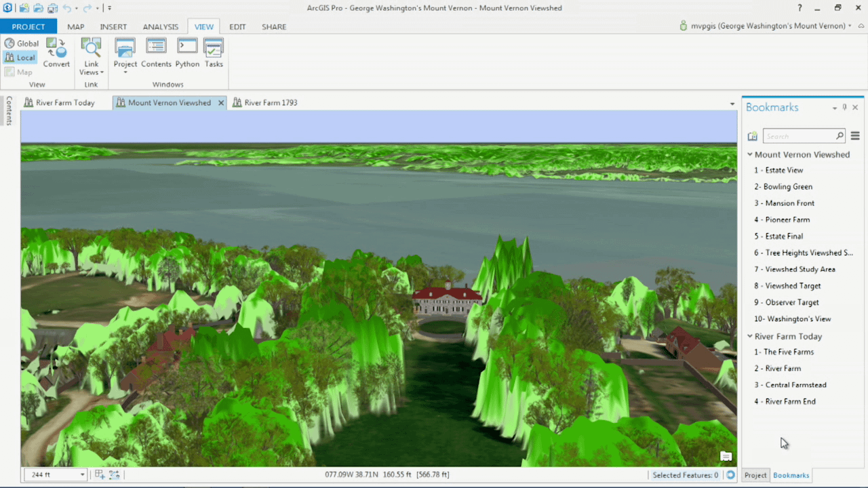The width and height of the screenshot is (868, 488).
Task: Open the view tabs list dropdown arrow
Action: coord(732,104)
